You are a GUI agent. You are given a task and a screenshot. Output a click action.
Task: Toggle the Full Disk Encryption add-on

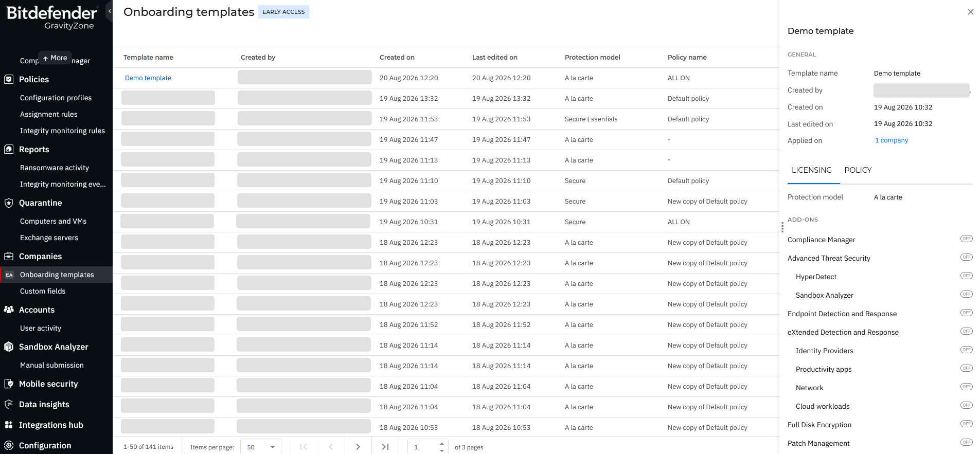pyautogui.click(x=967, y=424)
